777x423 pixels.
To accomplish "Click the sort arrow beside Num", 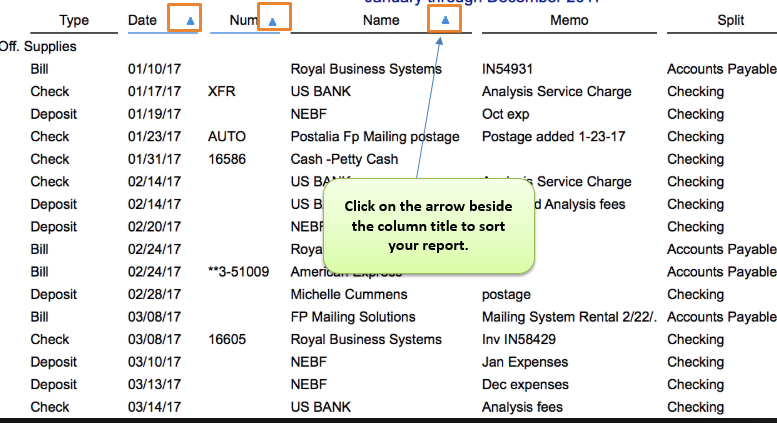I will [x=272, y=22].
